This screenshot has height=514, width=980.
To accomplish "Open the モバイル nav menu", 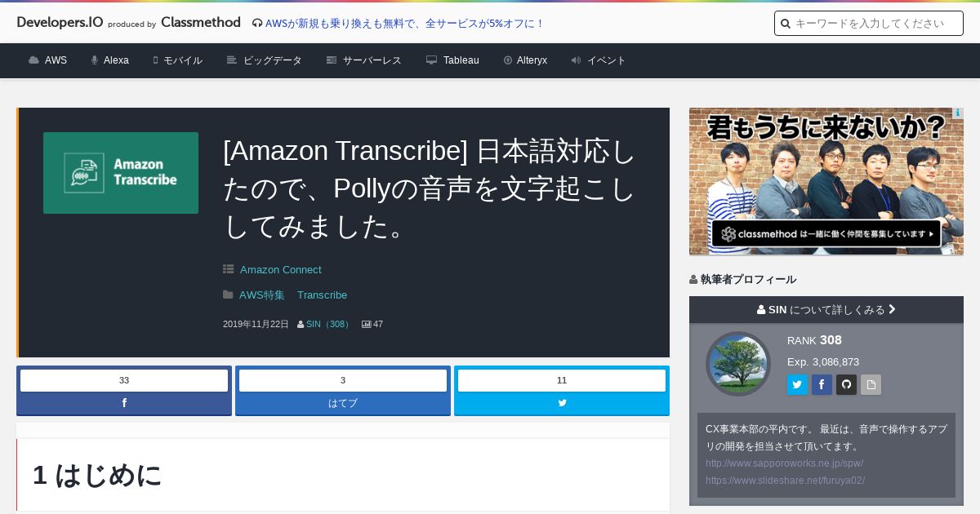I will tap(177, 60).
